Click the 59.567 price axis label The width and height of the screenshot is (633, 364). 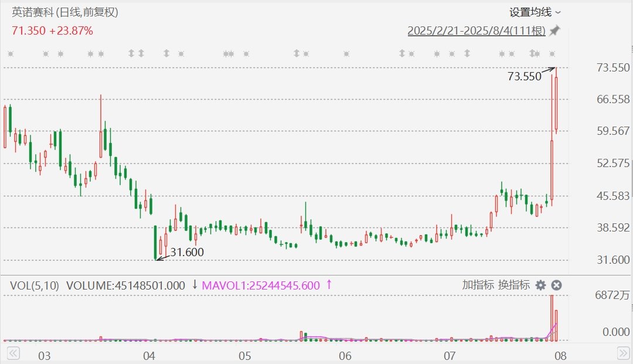pos(613,131)
